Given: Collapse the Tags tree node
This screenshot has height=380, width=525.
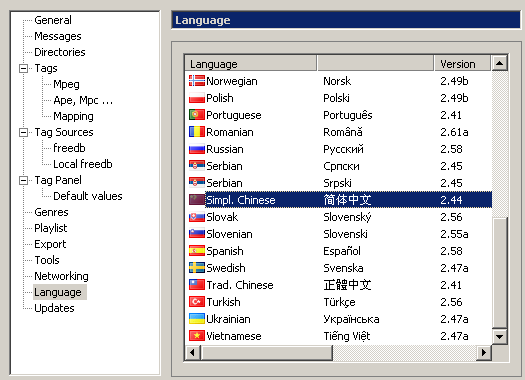Looking at the screenshot, I should (x=23, y=68).
